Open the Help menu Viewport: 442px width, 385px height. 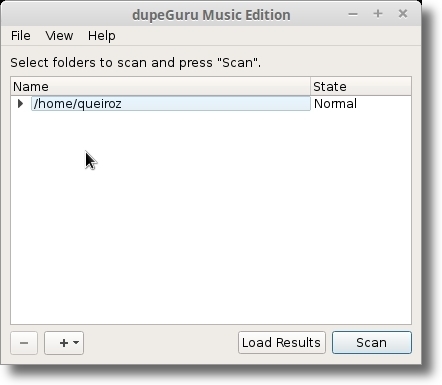(x=102, y=36)
